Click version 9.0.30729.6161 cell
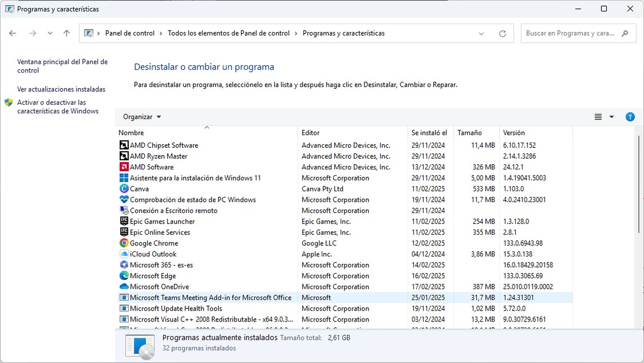This screenshot has height=363, width=644. pyautogui.click(x=524, y=319)
